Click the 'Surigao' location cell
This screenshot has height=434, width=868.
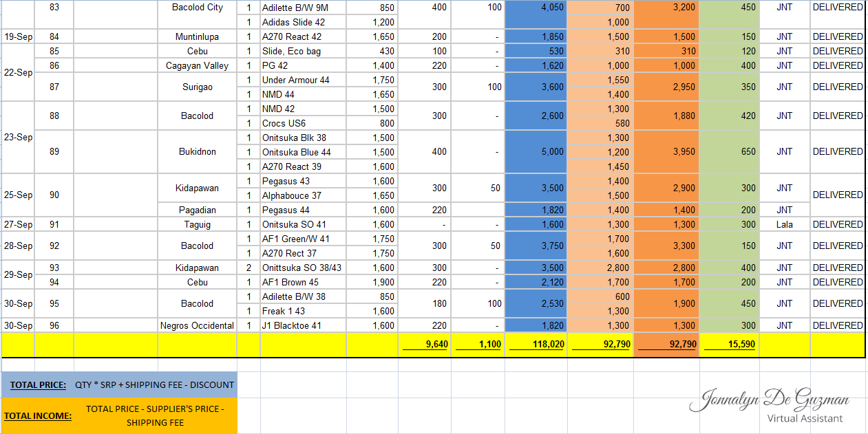[x=197, y=87]
